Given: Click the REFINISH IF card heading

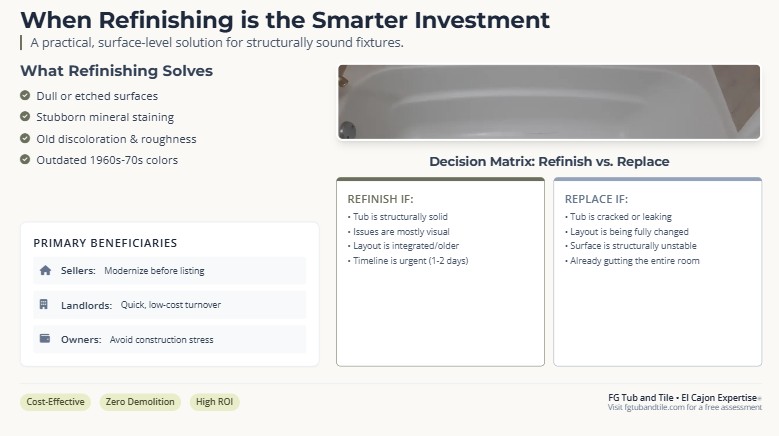Looking at the screenshot, I should coord(381,199).
